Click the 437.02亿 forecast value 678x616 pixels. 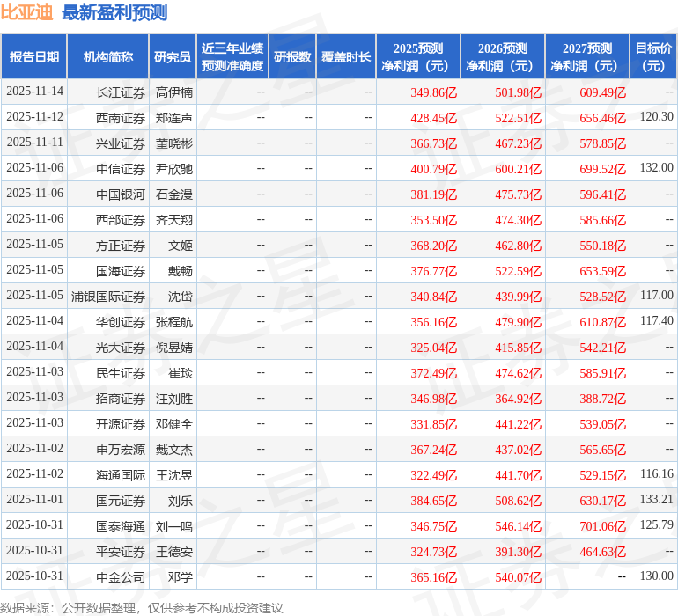[518, 450]
